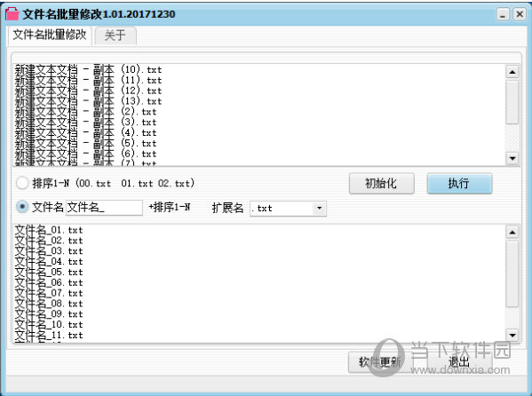Click the 退出 button
This screenshot has width=532, height=396.
pyautogui.click(x=459, y=362)
